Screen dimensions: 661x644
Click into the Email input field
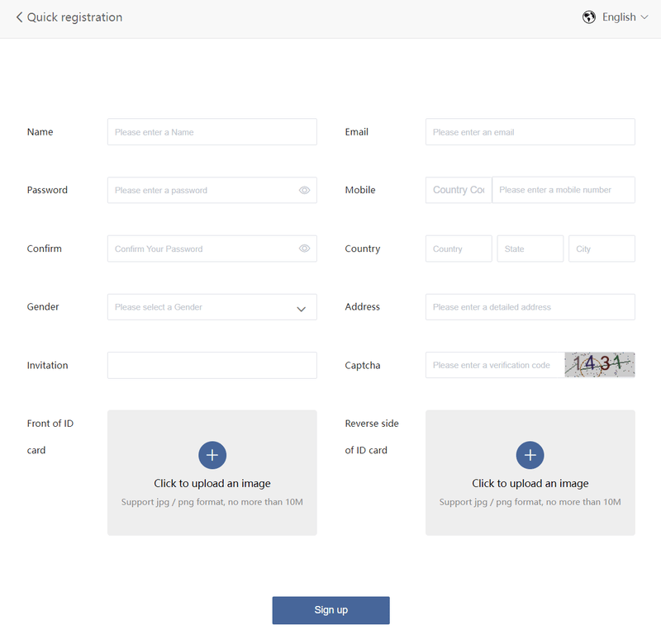530,132
